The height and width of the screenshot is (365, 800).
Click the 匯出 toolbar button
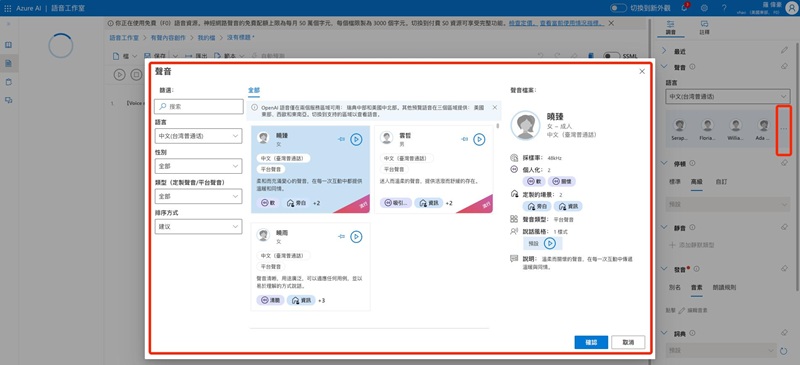click(196, 56)
